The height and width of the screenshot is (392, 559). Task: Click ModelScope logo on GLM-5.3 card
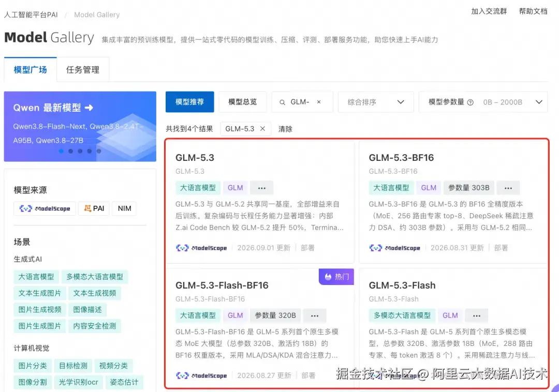[201, 248]
